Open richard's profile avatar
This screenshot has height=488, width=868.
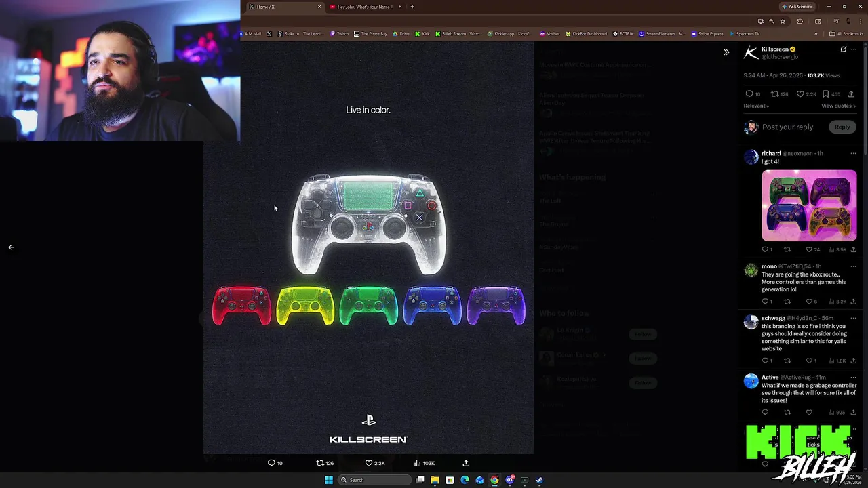[x=751, y=157]
